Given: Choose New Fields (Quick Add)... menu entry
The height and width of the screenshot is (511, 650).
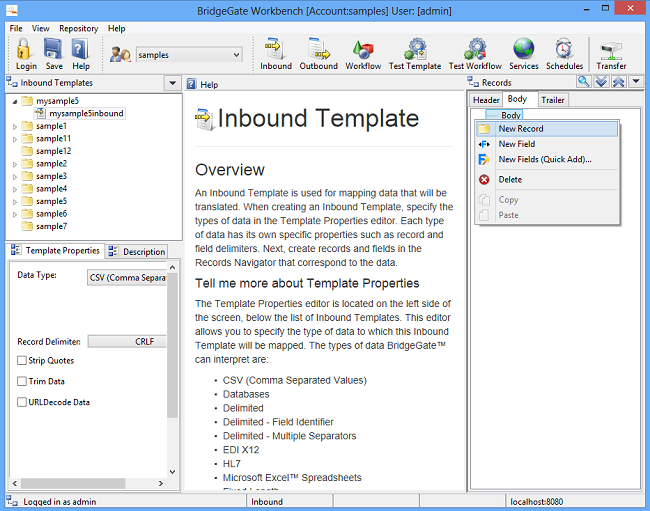Looking at the screenshot, I should tap(546, 159).
